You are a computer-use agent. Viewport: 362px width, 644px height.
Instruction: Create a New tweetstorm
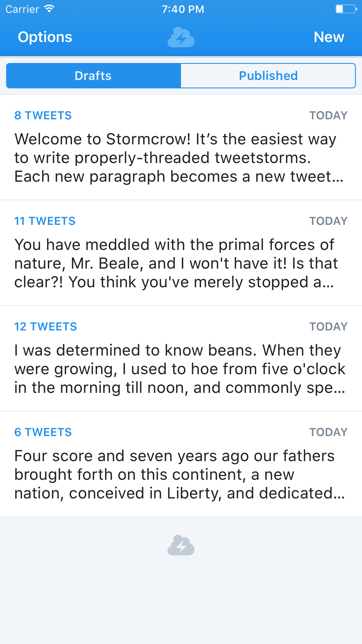point(329,37)
